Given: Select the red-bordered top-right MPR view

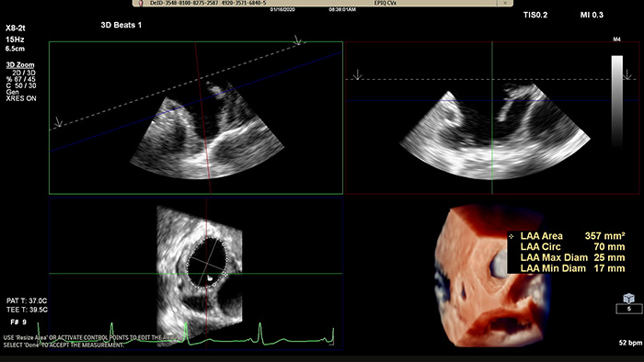Looking at the screenshot, I should tap(492, 118).
